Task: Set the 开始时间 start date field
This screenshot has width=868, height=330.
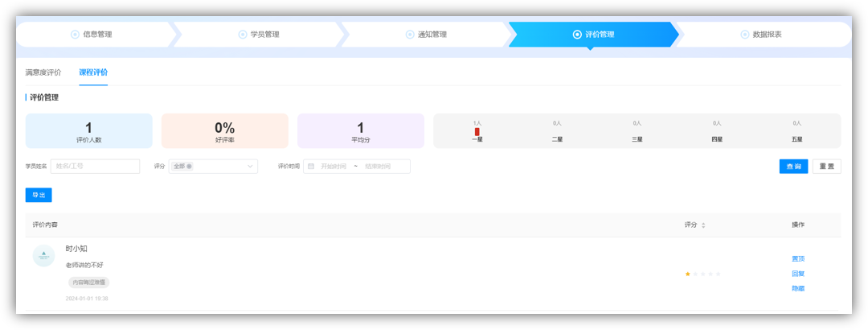Action: (x=334, y=167)
